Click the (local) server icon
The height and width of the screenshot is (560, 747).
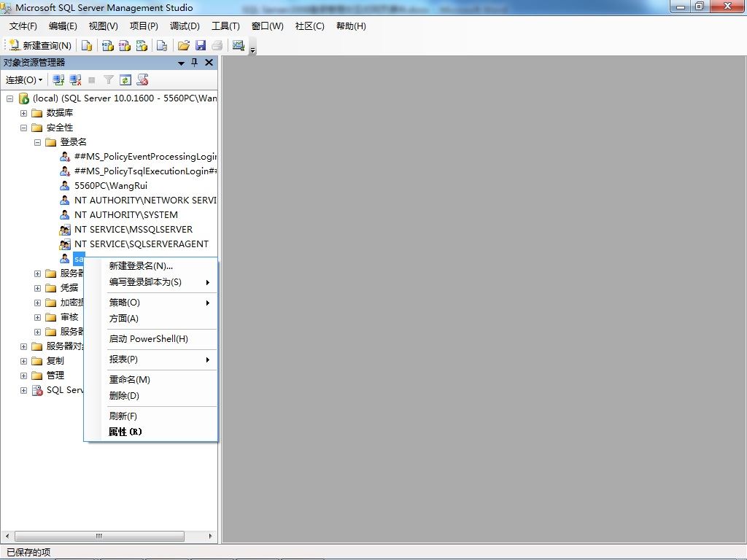[24, 98]
